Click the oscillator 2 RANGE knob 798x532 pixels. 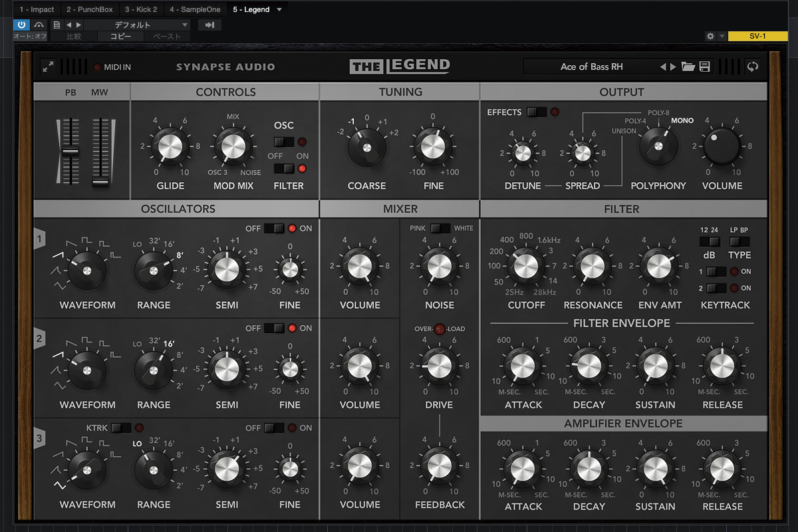click(153, 370)
